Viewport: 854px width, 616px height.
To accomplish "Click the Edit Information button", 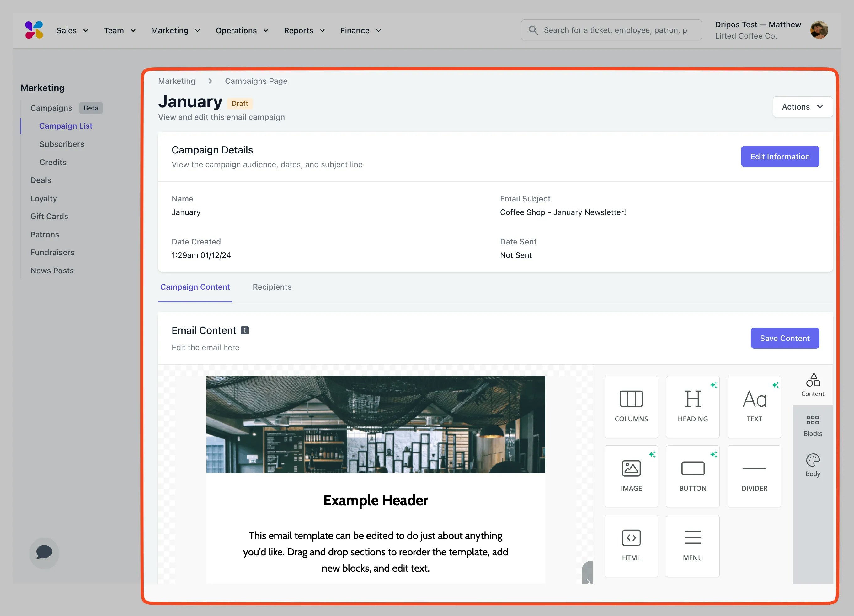I will click(x=779, y=157).
